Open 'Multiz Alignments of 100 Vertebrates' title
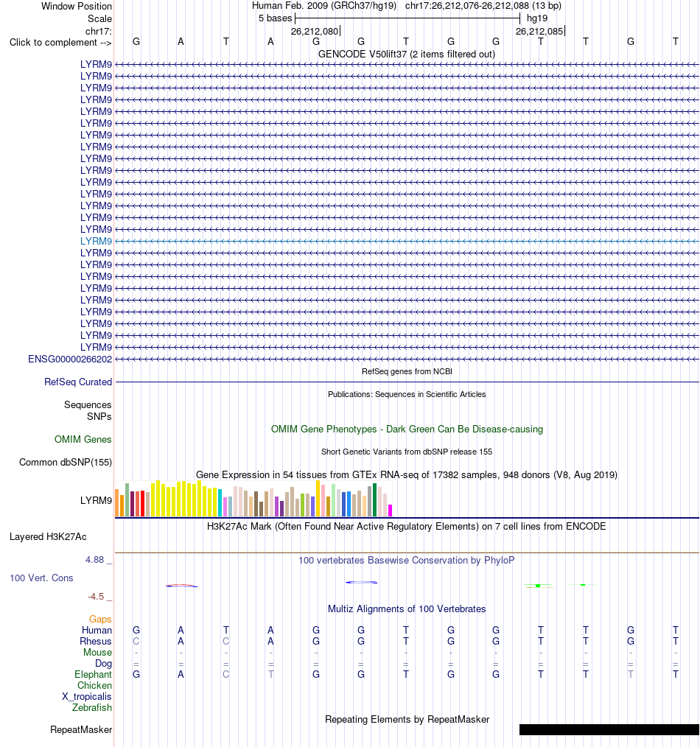This screenshot has width=700, height=747. pos(407,609)
